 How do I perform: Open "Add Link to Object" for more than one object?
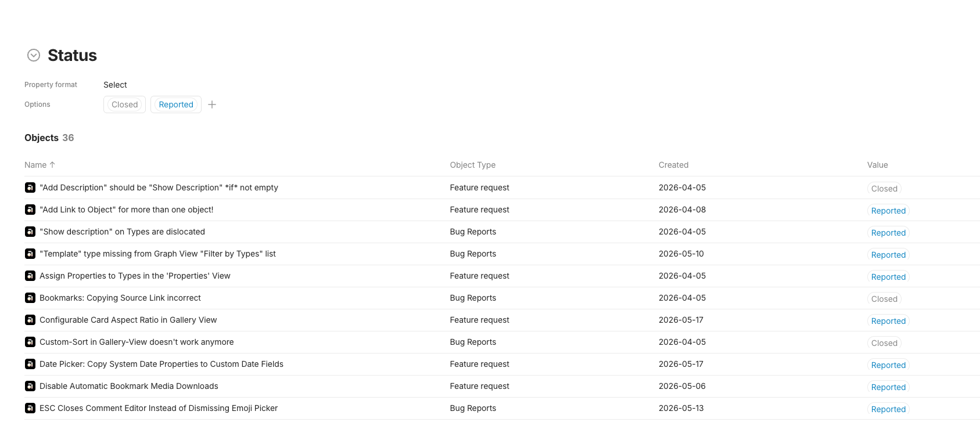pos(127,210)
